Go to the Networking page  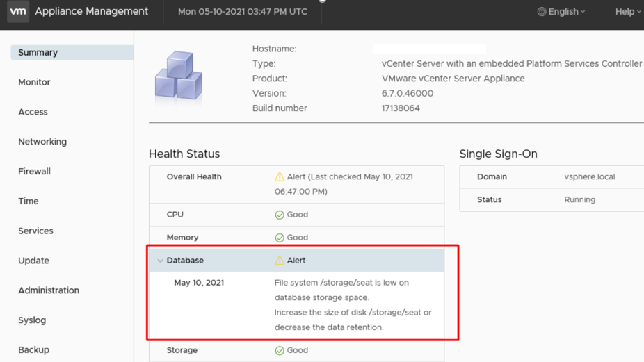(42, 142)
